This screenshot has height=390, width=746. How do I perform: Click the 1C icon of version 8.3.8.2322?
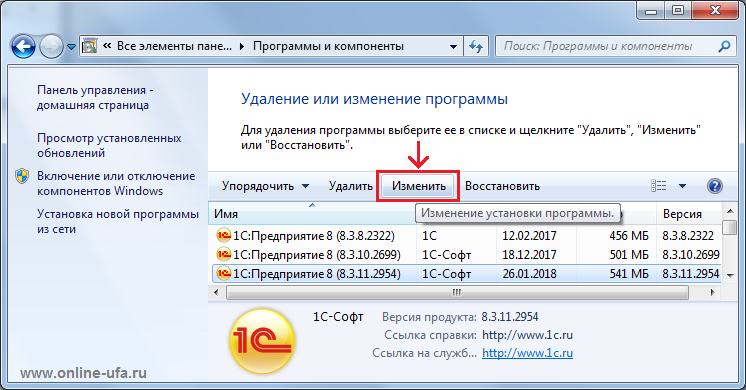(223, 235)
